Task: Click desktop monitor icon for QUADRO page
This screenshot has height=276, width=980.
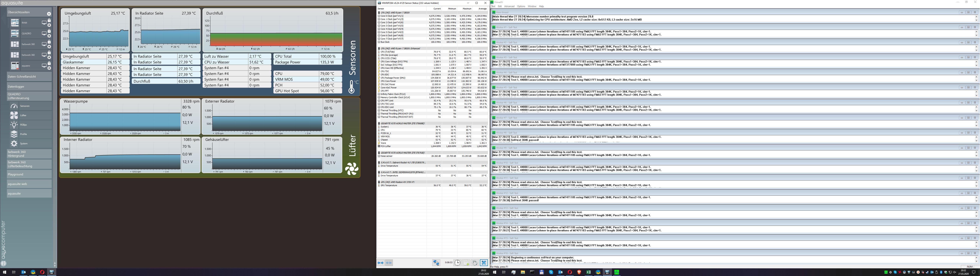Action: point(44,34)
